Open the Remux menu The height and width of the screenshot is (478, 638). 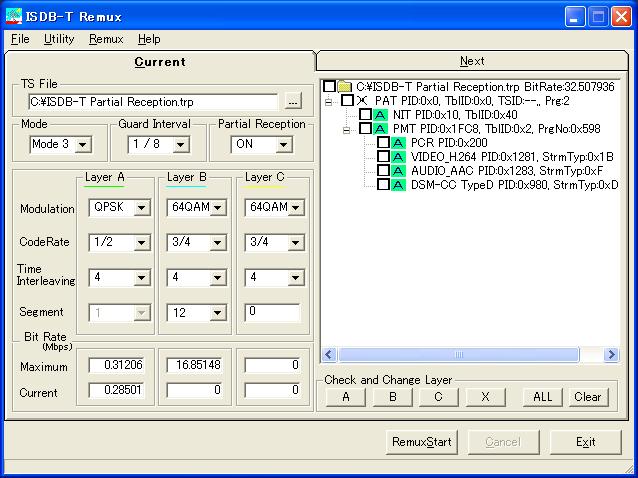click(106, 39)
